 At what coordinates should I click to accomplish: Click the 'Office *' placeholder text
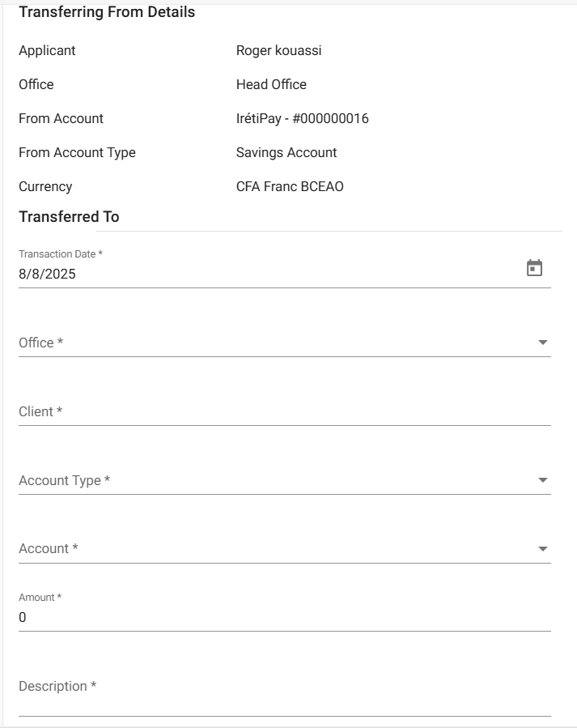[41, 343]
